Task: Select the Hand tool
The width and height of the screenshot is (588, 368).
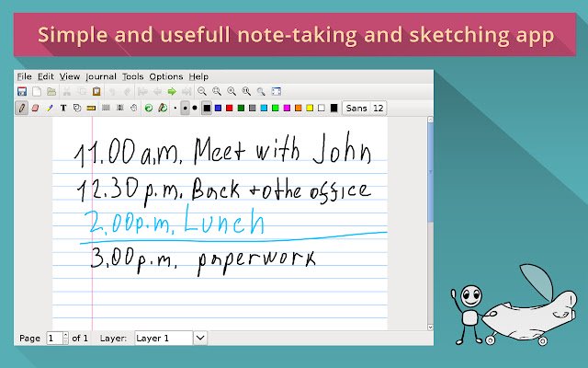Action: (134, 109)
